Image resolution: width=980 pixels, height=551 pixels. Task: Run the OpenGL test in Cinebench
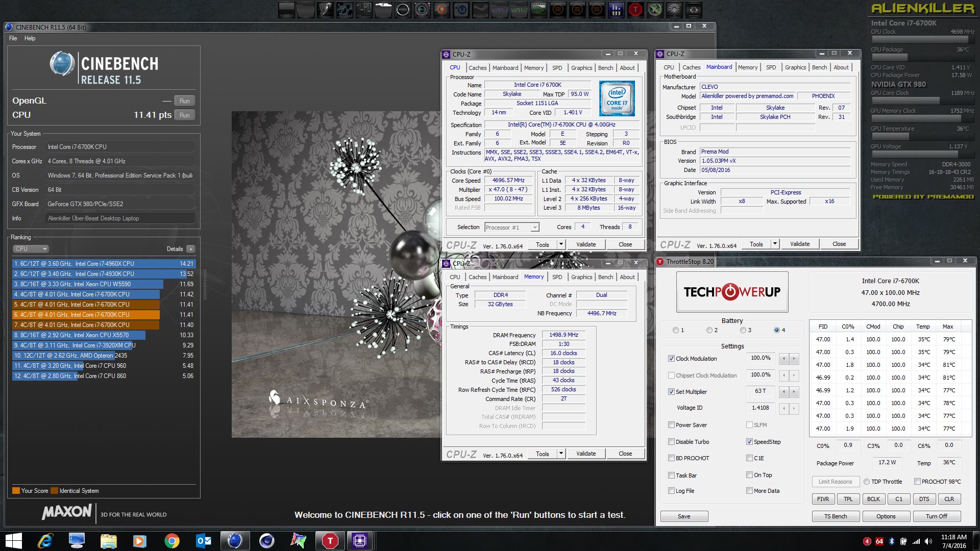click(185, 101)
